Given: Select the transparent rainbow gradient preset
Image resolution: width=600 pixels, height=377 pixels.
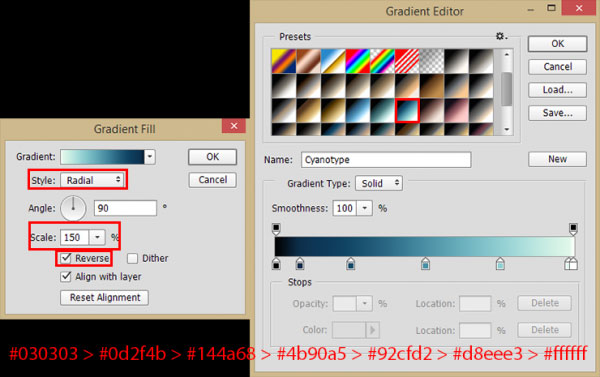Looking at the screenshot, I should click(x=382, y=61).
